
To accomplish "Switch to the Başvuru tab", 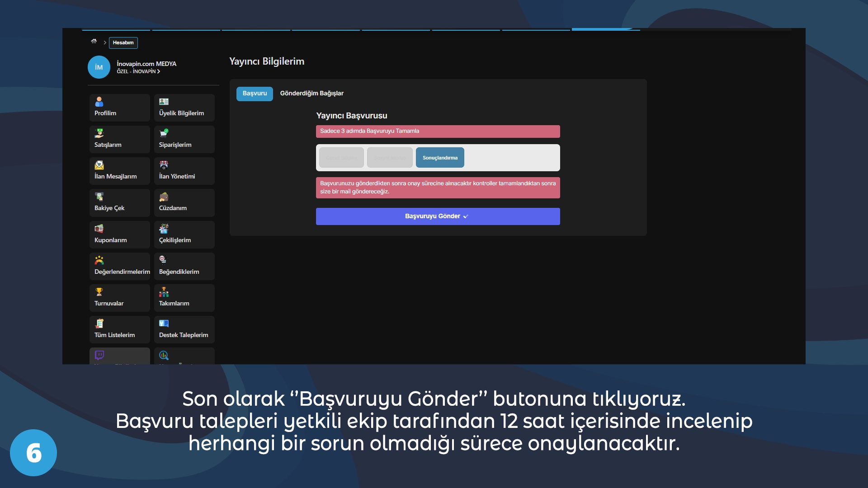I will (x=254, y=94).
